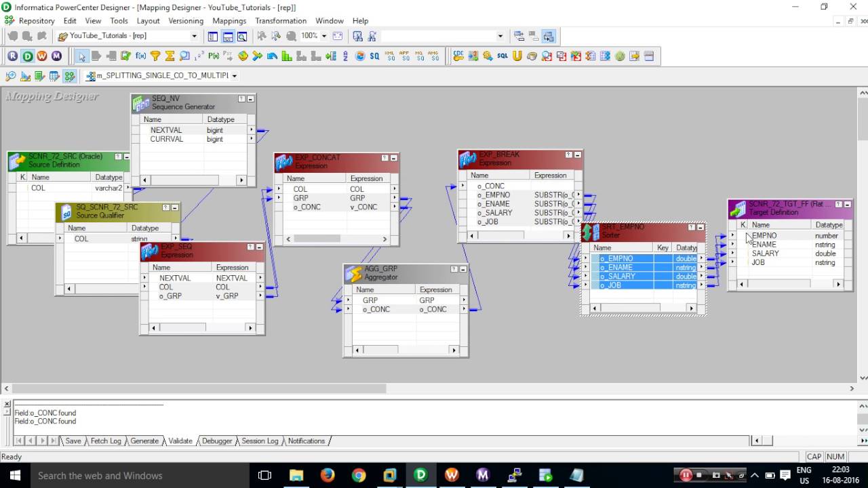Image resolution: width=868 pixels, height=488 pixels.
Task: Switch to the Session Log tab
Action: point(260,441)
